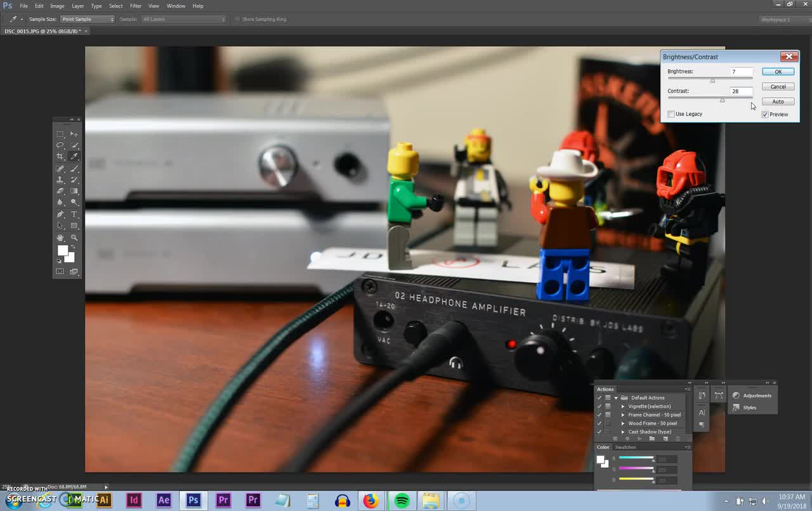
Task: Toggle checkmark for Default Actions set
Action: 599,398
